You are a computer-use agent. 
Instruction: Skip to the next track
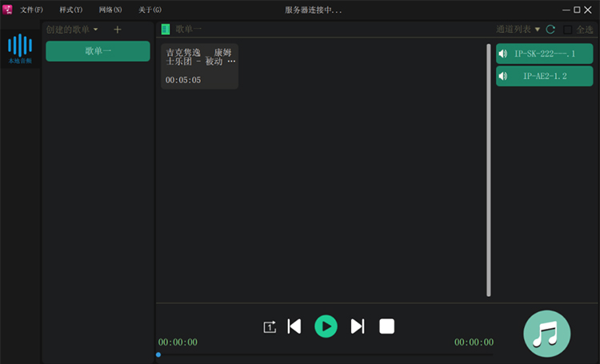click(358, 326)
